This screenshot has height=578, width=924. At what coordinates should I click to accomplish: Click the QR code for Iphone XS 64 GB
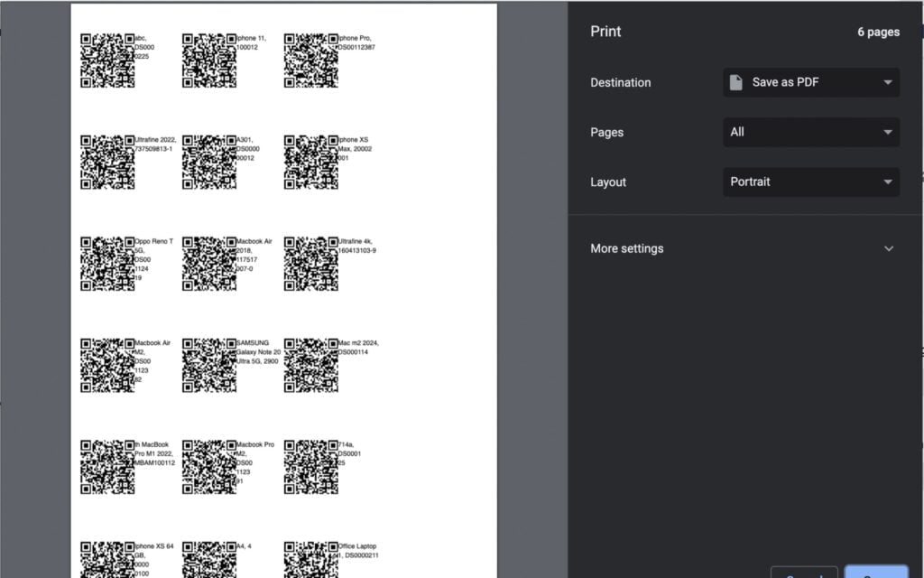coord(107,560)
